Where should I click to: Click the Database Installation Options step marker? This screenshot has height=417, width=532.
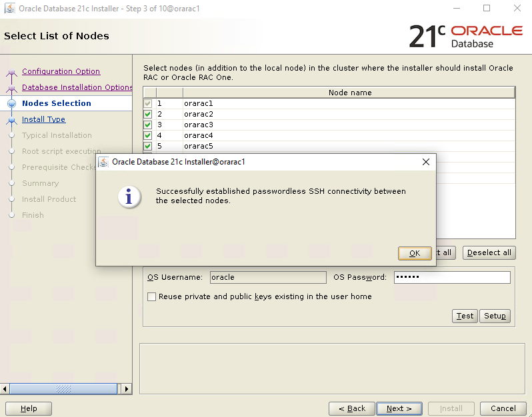point(11,88)
